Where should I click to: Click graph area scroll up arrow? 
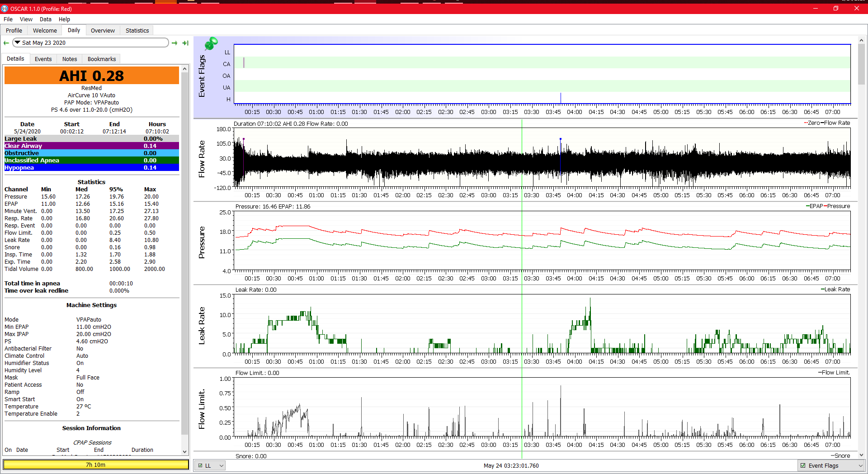pos(861,40)
